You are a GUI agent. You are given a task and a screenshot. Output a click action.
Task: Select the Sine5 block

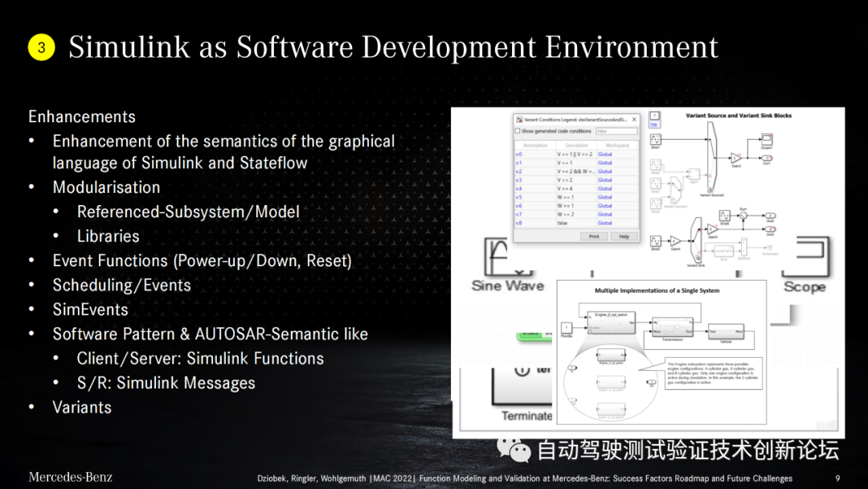pos(656,241)
